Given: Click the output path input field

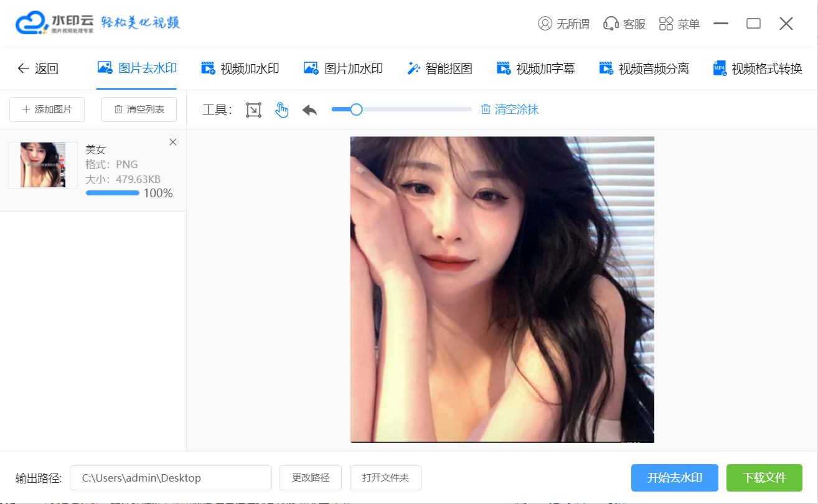Looking at the screenshot, I should (171, 478).
